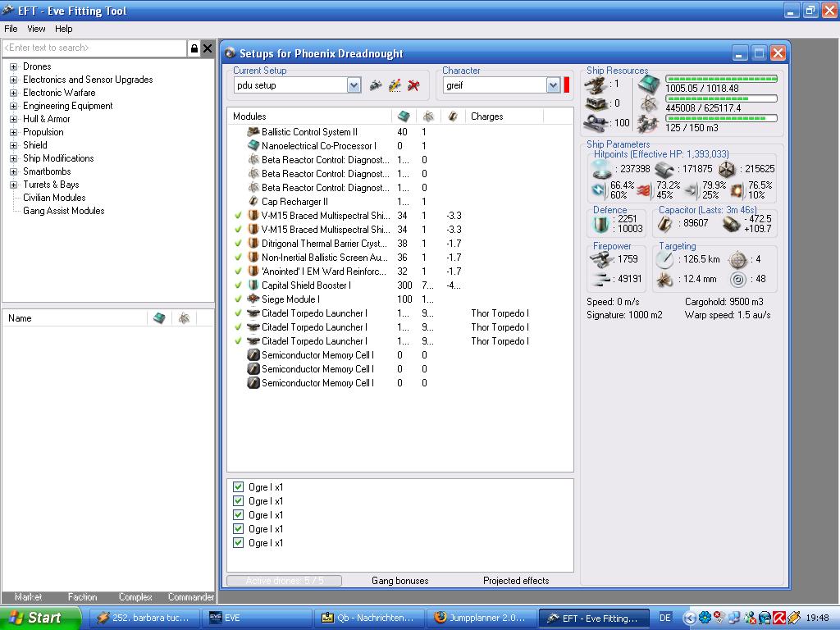Click the drone bay icon beside 125 / 150 m3
Image resolution: width=840 pixels, height=630 pixels.
(x=648, y=125)
